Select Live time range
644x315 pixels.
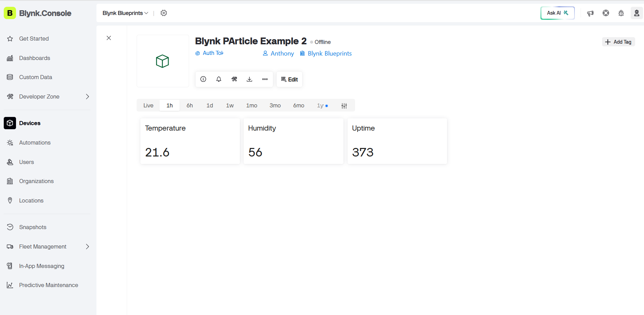[x=148, y=105]
